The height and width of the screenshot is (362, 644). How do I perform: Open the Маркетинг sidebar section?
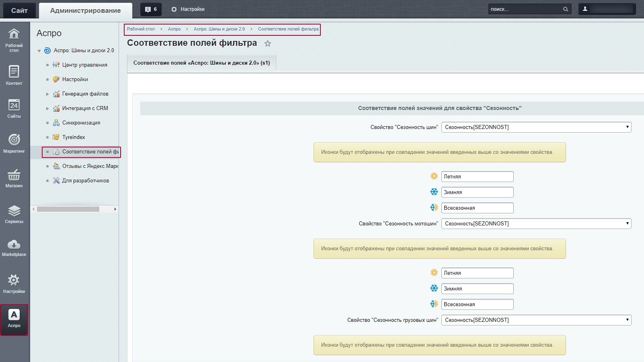click(14, 143)
